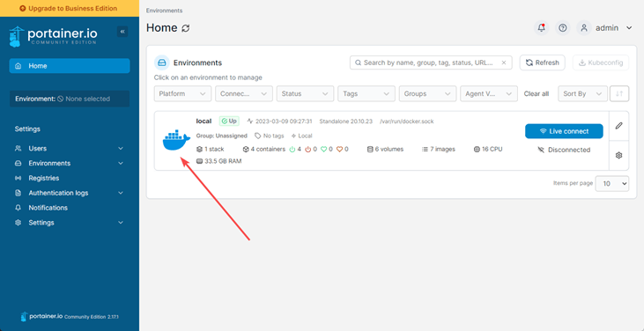Screen dimensions: 644x331
Task: Open Registries in the sidebar
Action: [x=43, y=178]
